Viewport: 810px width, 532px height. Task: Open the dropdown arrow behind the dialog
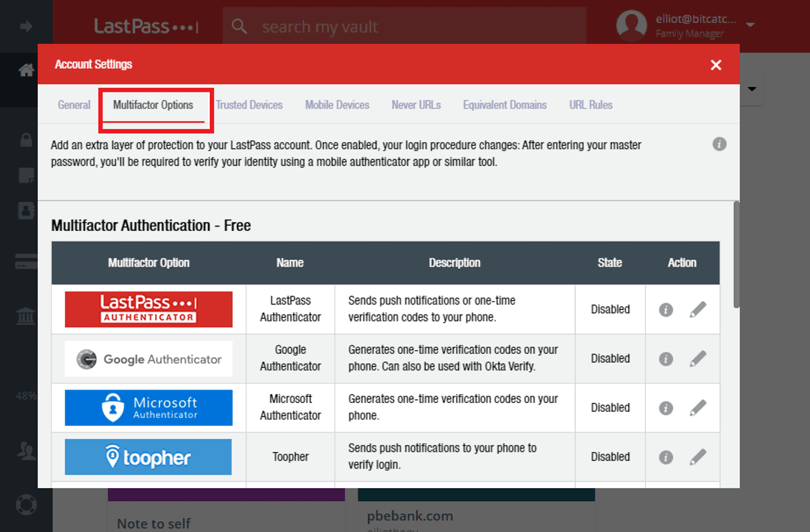751,89
